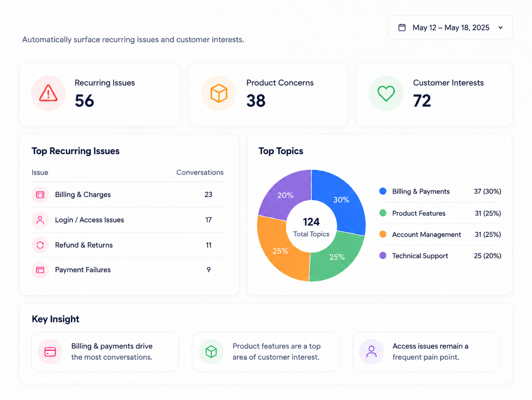Open the May 12 – May 18, 2025 date picker
Image resolution: width=532 pixels, height=400 pixels.
pos(450,28)
